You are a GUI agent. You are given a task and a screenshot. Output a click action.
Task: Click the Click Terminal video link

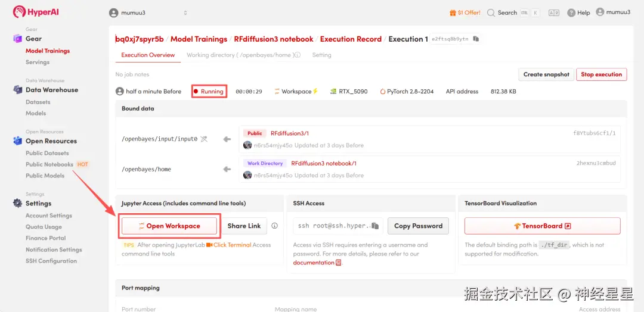(229, 245)
